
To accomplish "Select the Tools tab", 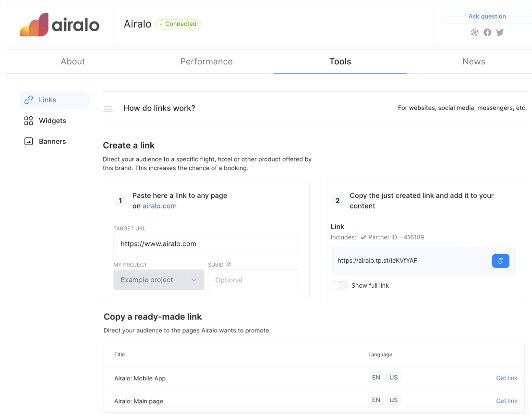I will [340, 61].
